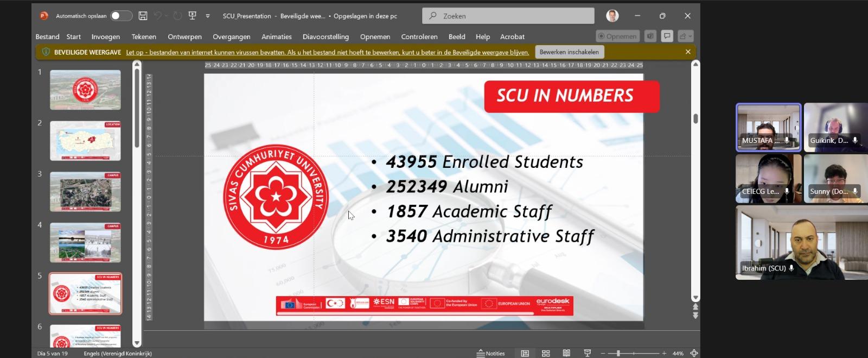The image size is (868, 358).
Task: Open the Share button dropdown arrow
Action: (x=690, y=36)
